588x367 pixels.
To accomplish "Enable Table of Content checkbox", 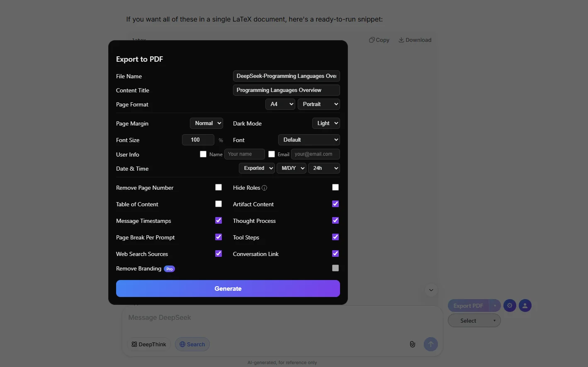I will pyautogui.click(x=219, y=204).
